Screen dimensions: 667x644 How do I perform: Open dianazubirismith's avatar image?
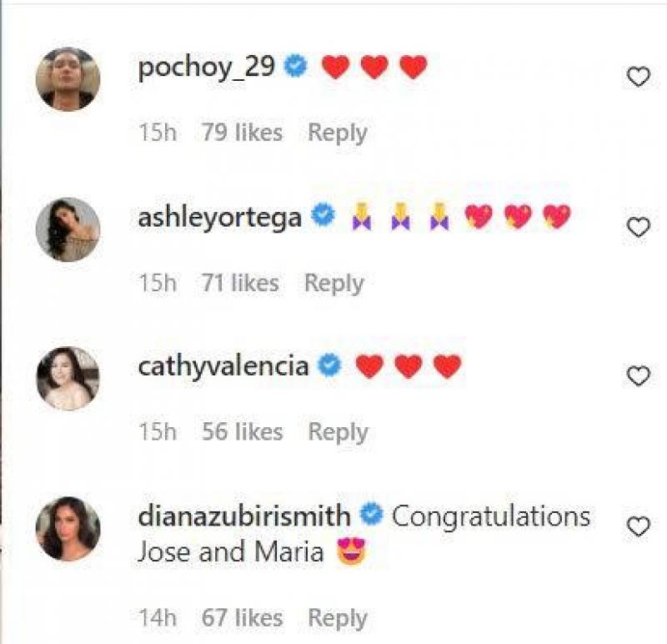(x=68, y=528)
